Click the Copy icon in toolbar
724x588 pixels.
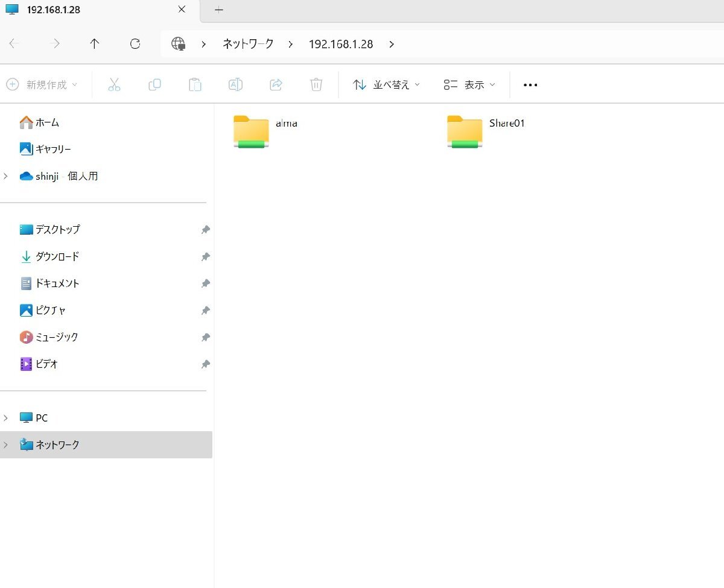[x=154, y=84]
